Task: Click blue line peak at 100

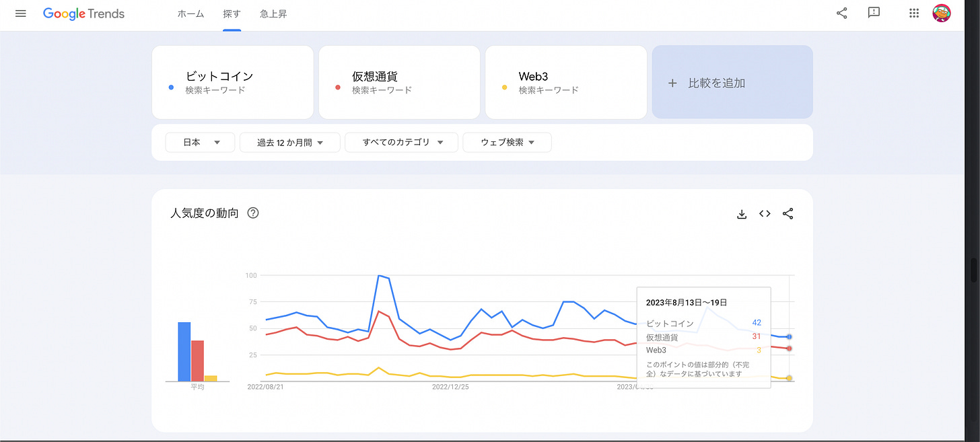Action: [x=380, y=275]
